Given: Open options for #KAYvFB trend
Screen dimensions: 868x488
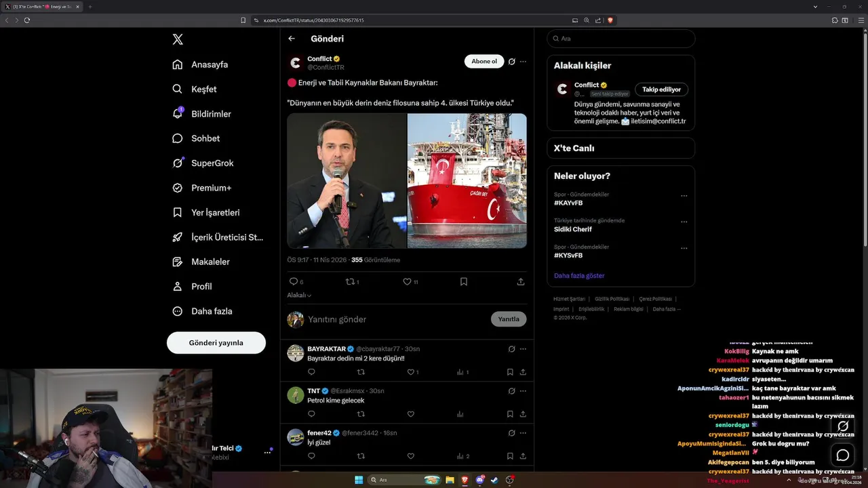Looking at the screenshot, I should [684, 196].
